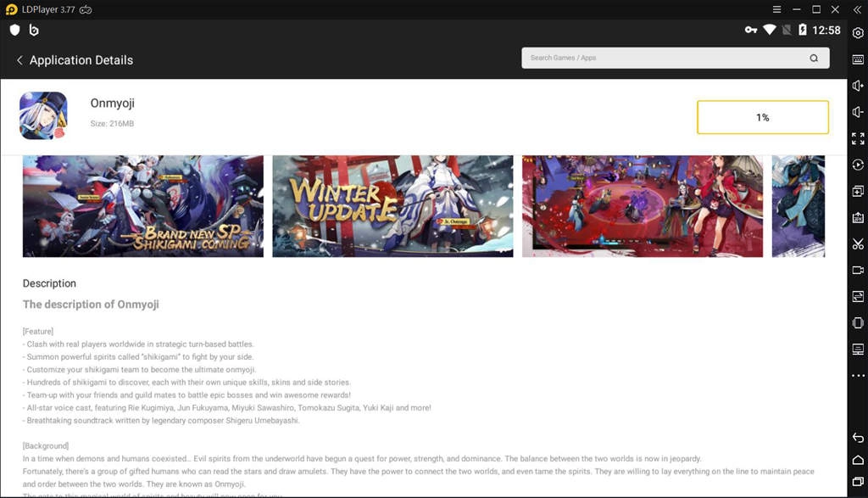Expand more tools via the ellipsis icon
The width and height of the screenshot is (868, 498).
(x=856, y=376)
